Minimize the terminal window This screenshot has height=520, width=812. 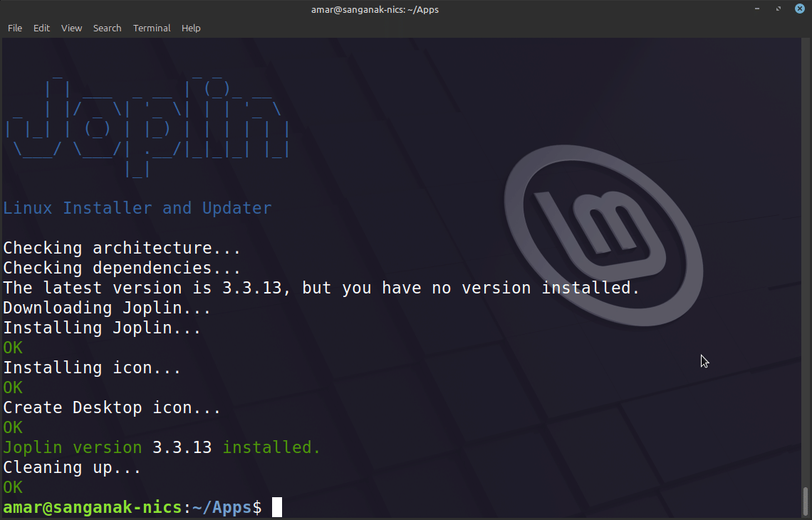tap(757, 9)
